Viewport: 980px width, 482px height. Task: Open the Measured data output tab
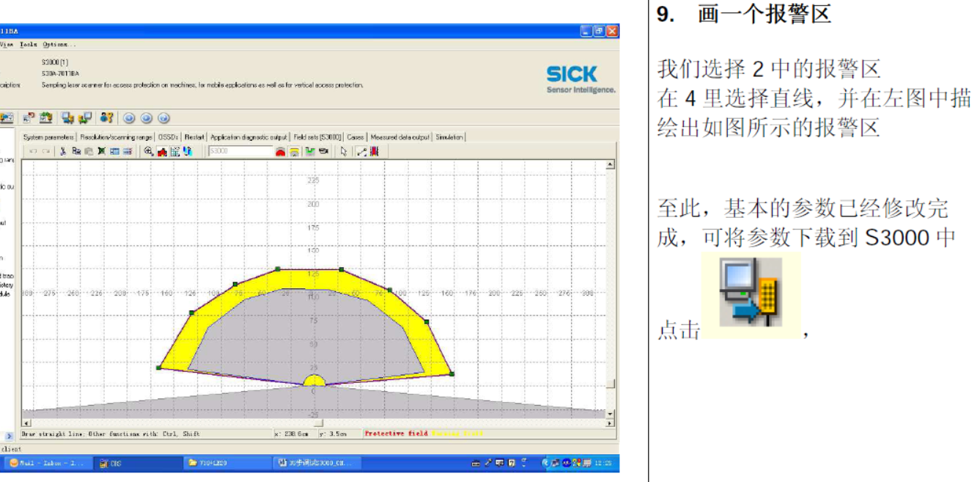pos(400,136)
